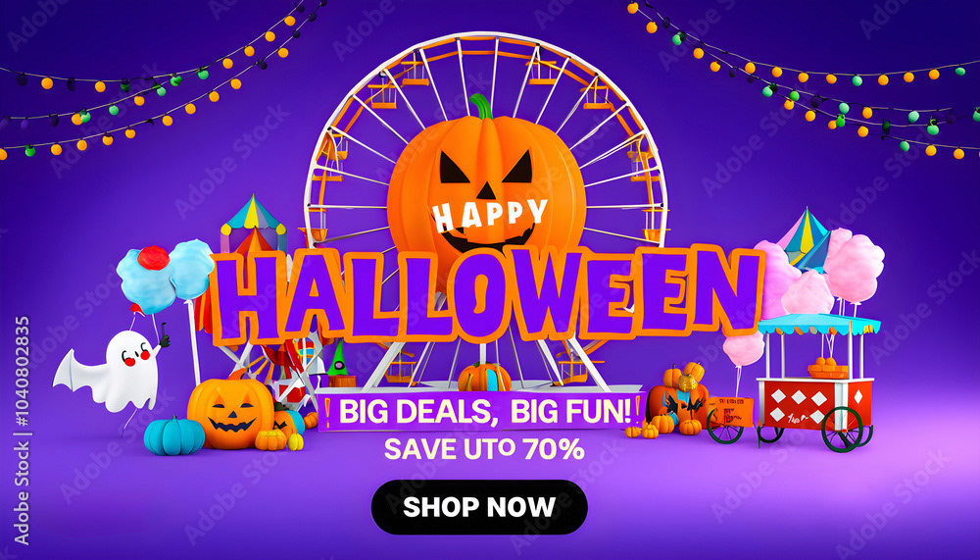Click the HAPPY text on pumpkin
The height and width of the screenshot is (560, 980).
[490, 215]
